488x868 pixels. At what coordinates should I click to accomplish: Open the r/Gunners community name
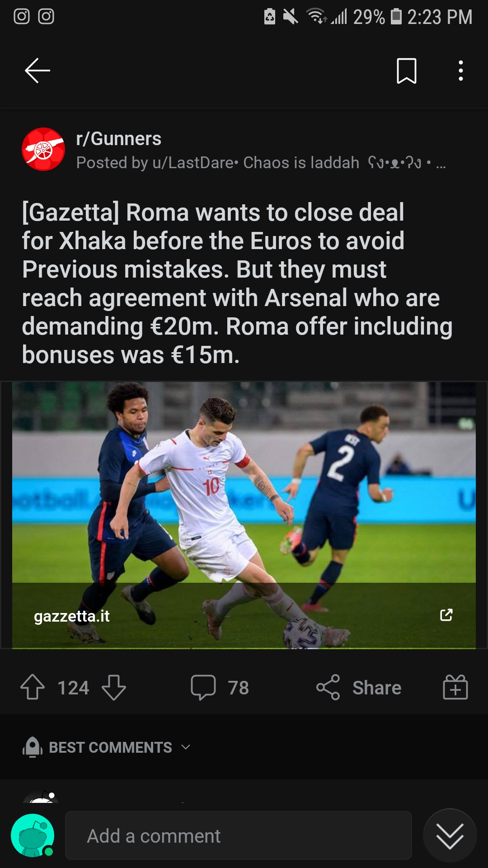[118, 139]
